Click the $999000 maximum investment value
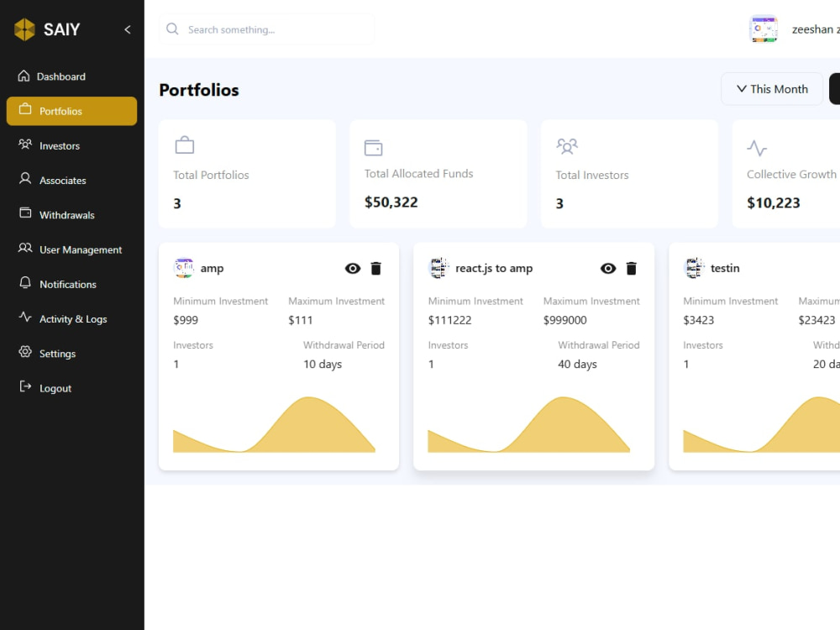The width and height of the screenshot is (840, 630). (x=564, y=320)
